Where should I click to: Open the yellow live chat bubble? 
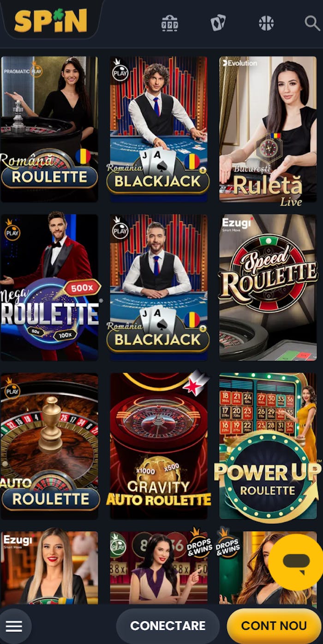[295, 562]
